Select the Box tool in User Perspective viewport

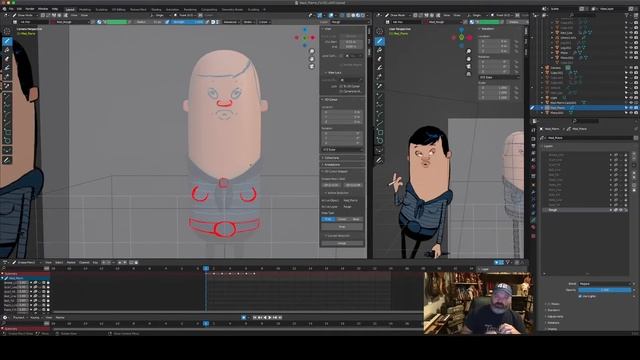click(380, 131)
